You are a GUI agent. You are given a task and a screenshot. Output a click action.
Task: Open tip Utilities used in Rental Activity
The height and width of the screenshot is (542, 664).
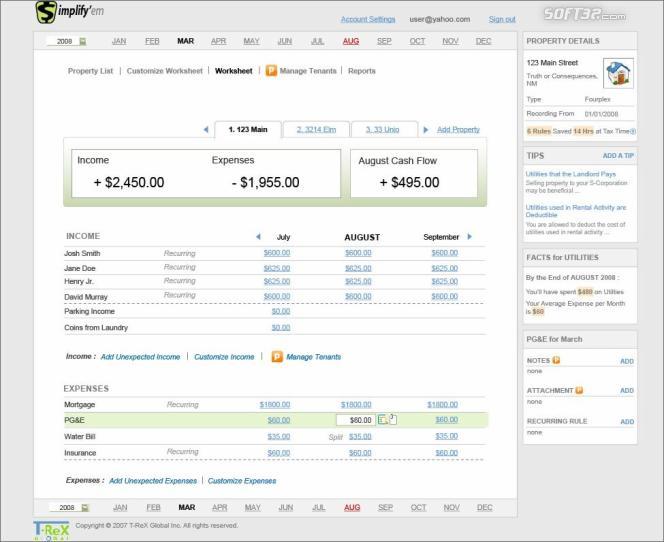pyautogui.click(x=575, y=211)
